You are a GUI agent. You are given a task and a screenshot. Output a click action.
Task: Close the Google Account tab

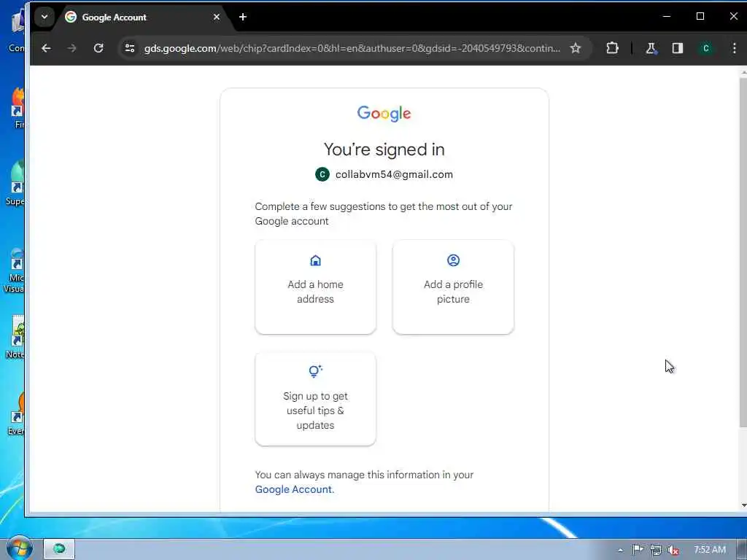pyautogui.click(x=217, y=17)
